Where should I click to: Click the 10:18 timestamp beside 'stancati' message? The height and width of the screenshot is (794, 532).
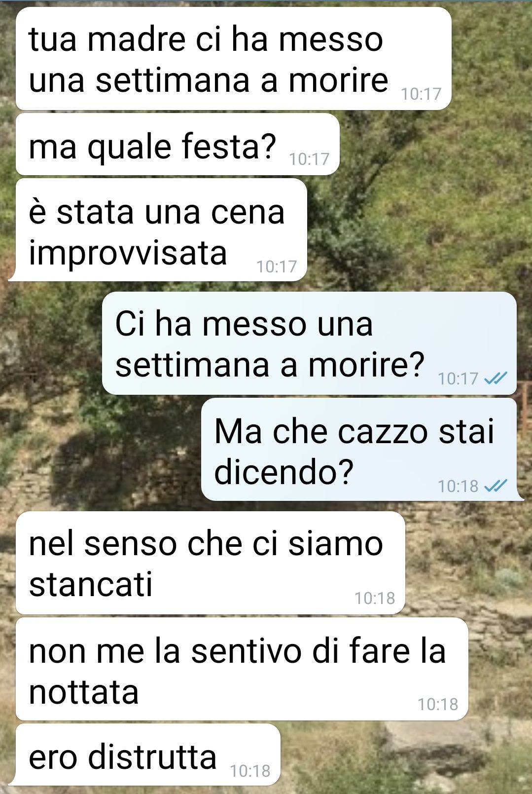(x=375, y=598)
